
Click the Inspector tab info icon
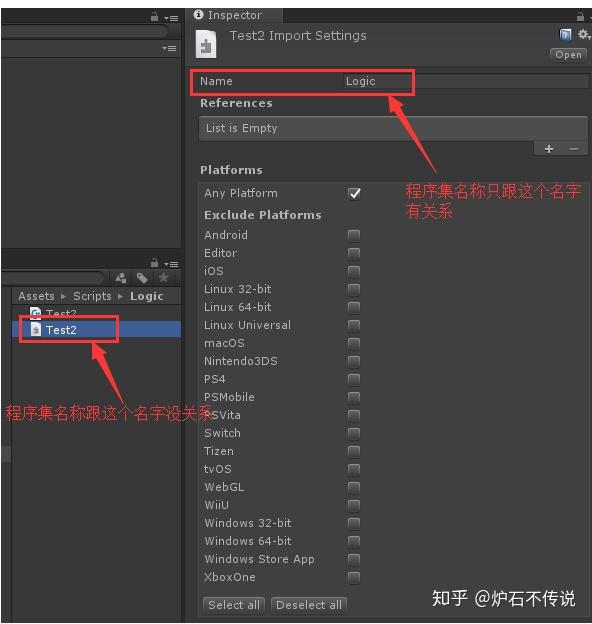tap(199, 15)
